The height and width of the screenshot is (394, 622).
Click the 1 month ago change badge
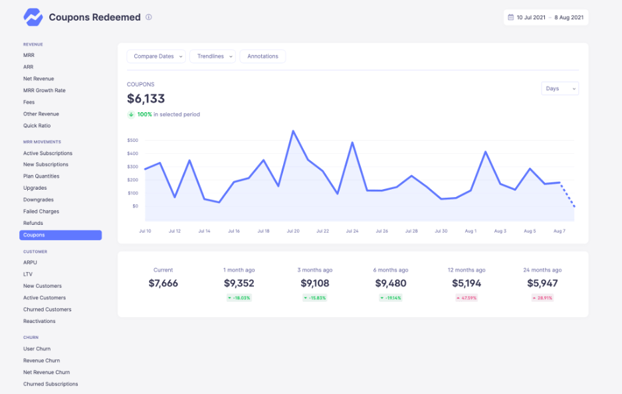click(239, 298)
